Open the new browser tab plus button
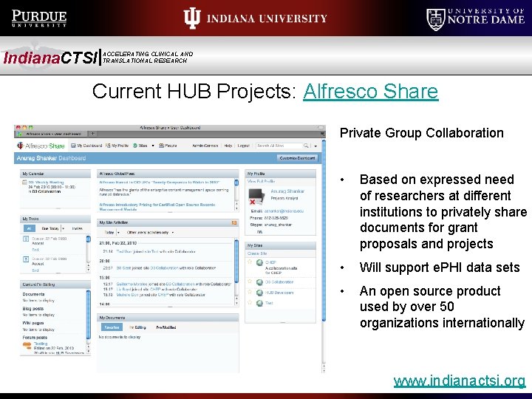The image size is (532, 399). coord(92,134)
